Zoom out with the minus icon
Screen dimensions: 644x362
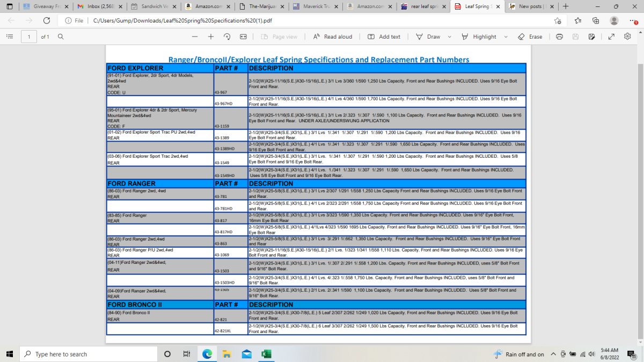[x=195, y=36]
